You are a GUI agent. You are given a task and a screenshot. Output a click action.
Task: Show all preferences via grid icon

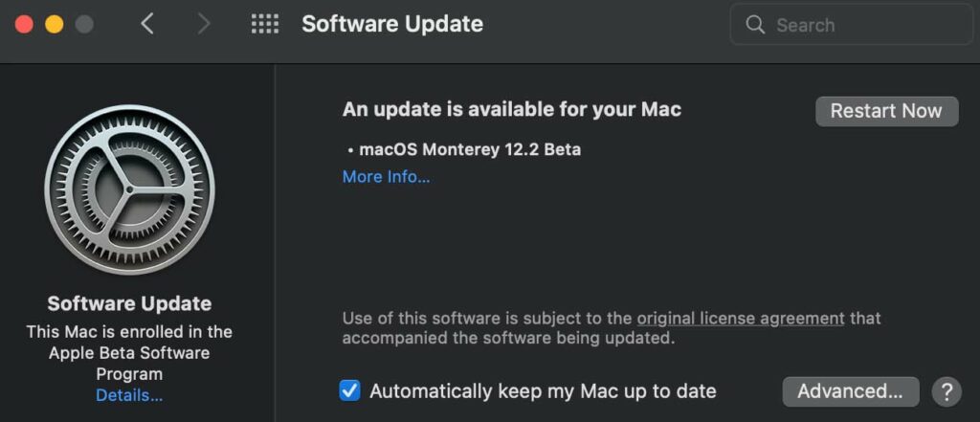(x=265, y=25)
